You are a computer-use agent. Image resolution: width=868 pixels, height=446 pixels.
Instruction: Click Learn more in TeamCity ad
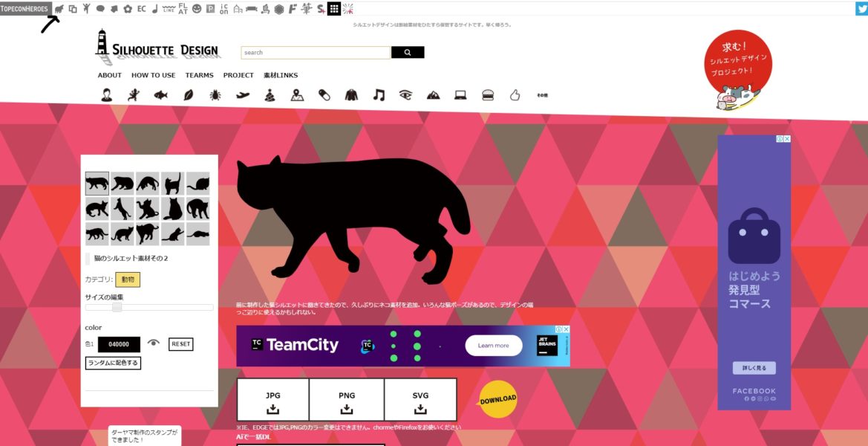pos(493,346)
